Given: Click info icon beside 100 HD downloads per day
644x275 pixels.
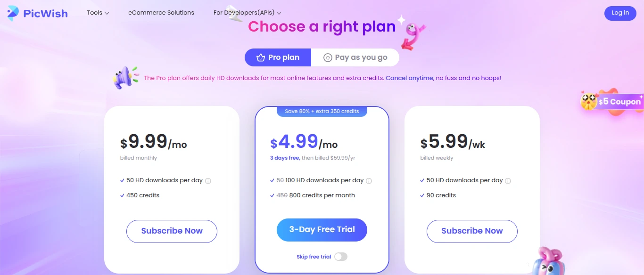Looking at the screenshot, I should [369, 181].
